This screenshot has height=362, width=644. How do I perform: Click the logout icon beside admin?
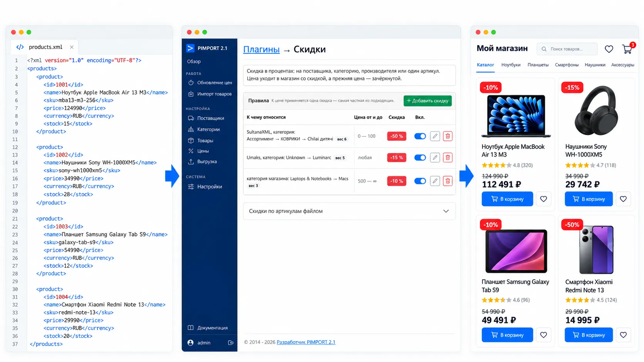pyautogui.click(x=231, y=343)
